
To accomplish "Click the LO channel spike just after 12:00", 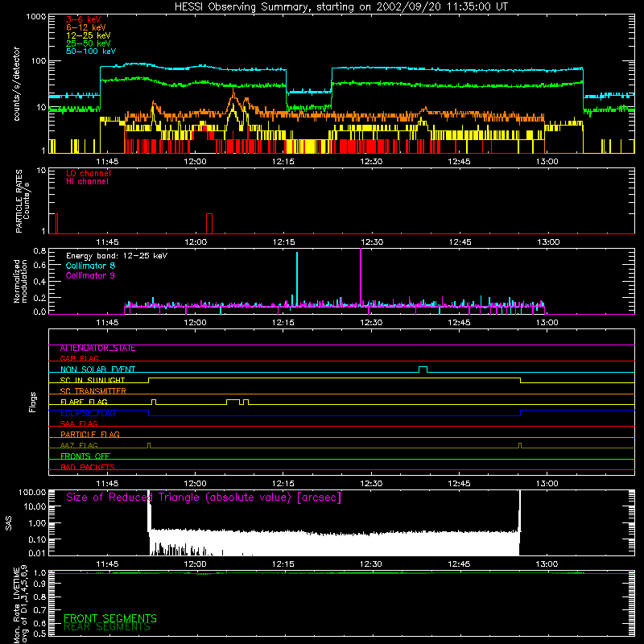I will [209, 224].
